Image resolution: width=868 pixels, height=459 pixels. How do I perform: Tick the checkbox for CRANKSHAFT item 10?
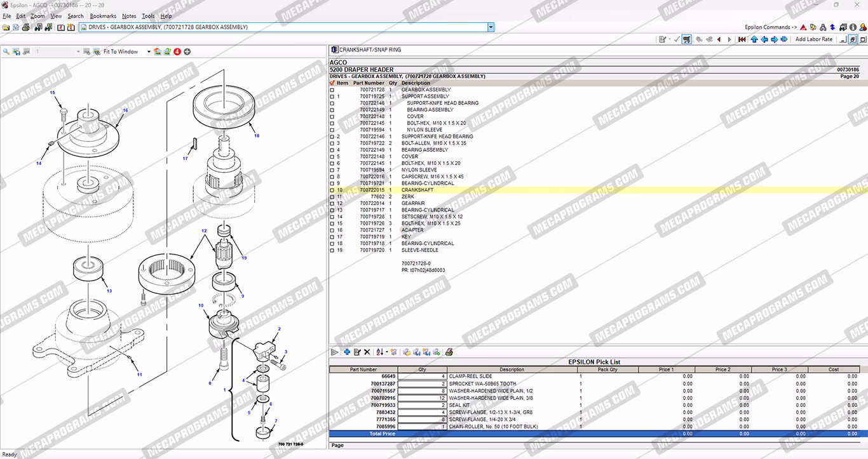pos(332,190)
